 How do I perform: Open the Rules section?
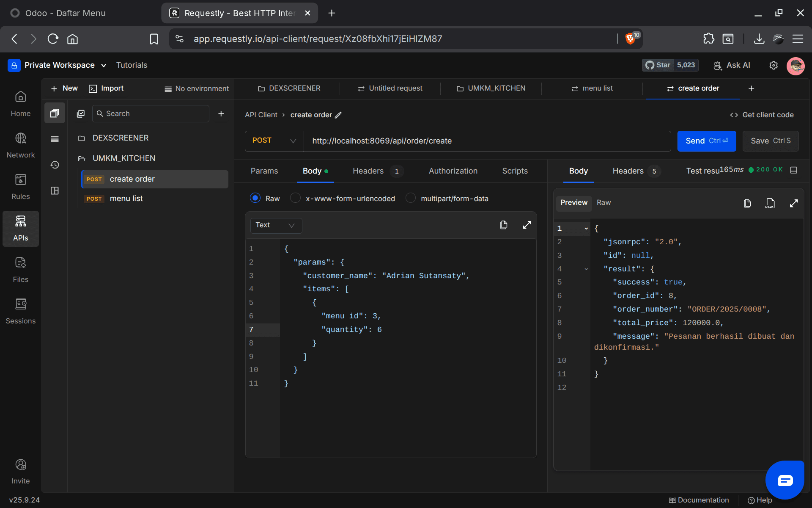pyautogui.click(x=20, y=187)
